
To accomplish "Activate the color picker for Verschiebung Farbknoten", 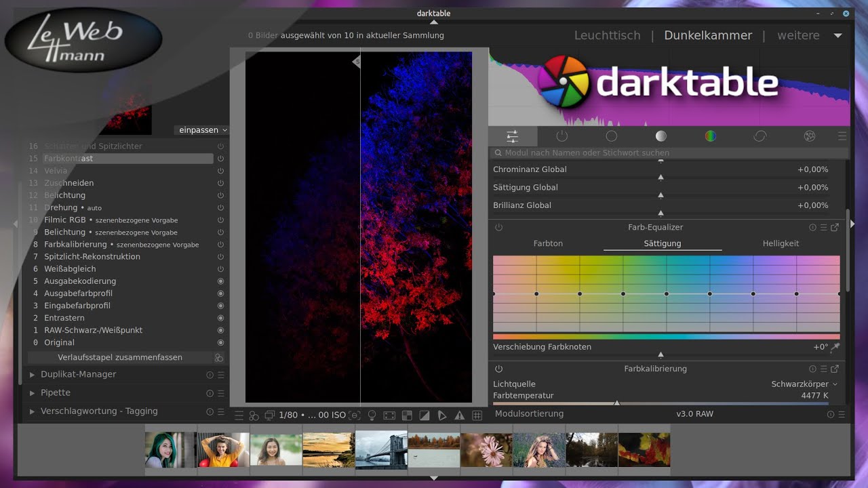I will [835, 347].
